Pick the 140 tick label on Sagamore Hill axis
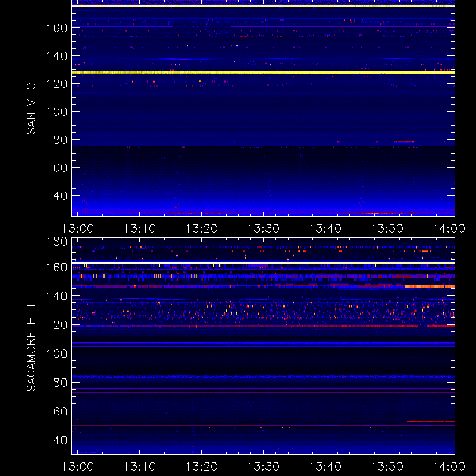The width and height of the screenshot is (476, 476). 57,296
